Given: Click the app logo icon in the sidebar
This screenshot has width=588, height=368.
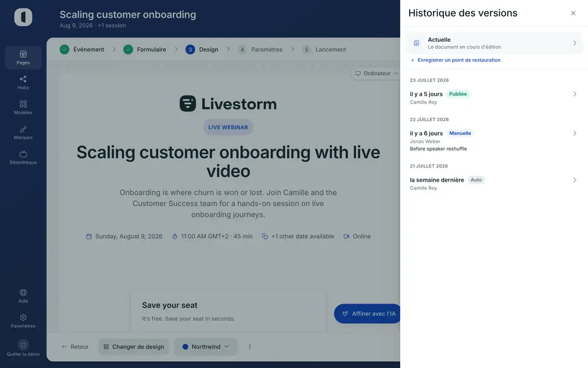Looking at the screenshot, I should coord(23,17).
